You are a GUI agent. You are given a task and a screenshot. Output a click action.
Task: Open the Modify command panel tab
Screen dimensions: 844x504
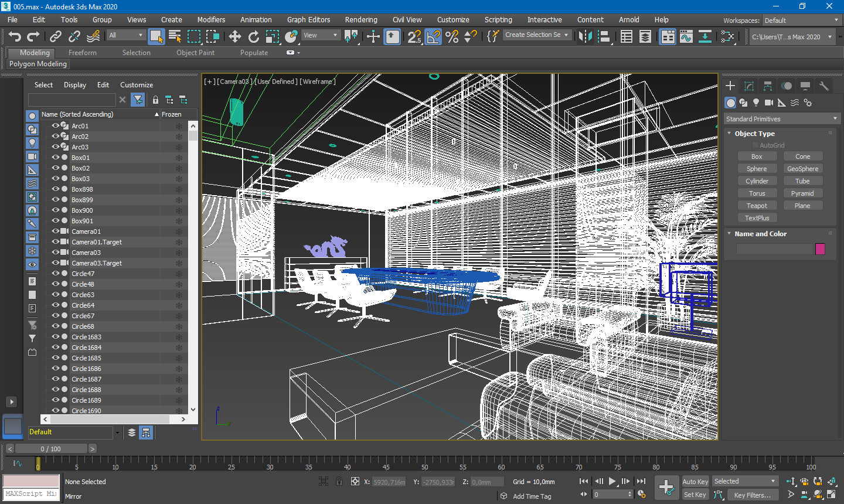pyautogui.click(x=749, y=86)
